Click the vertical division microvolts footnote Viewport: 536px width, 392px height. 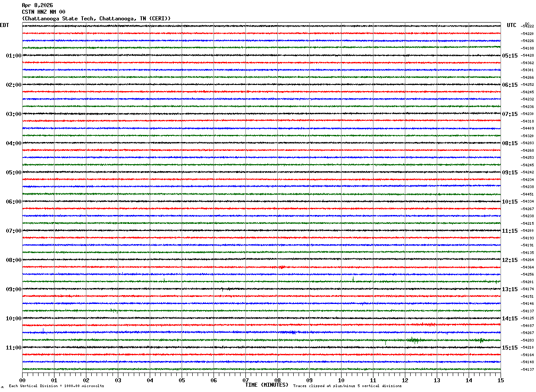click(x=56, y=386)
